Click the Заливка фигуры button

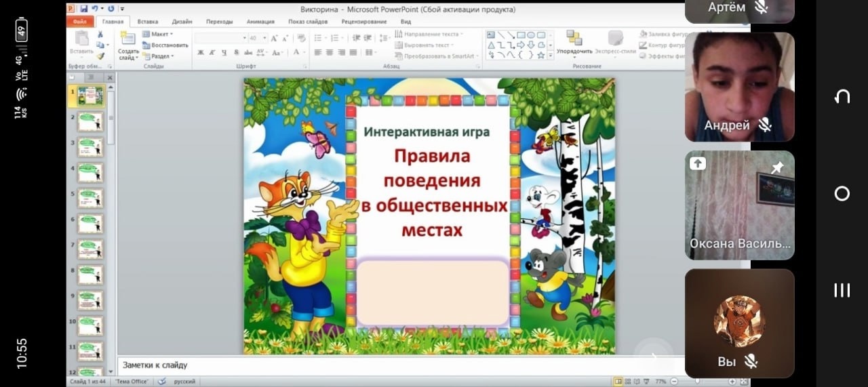click(x=661, y=34)
